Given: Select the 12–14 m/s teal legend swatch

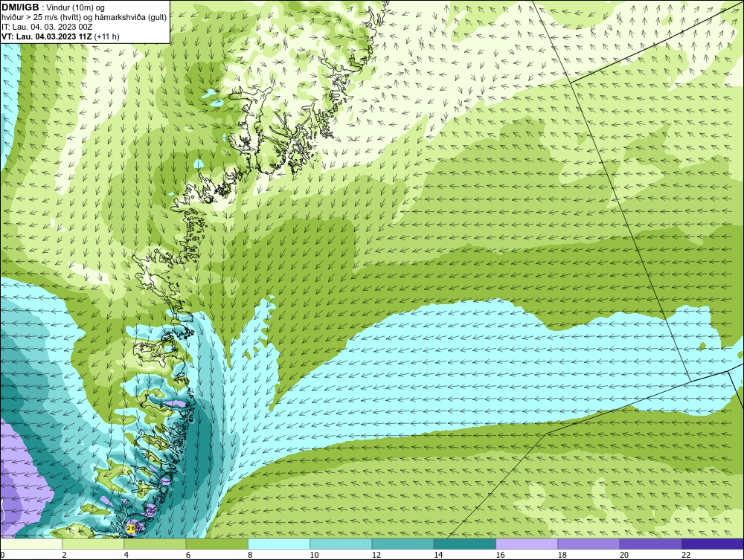Looking at the screenshot, I should (x=403, y=544).
